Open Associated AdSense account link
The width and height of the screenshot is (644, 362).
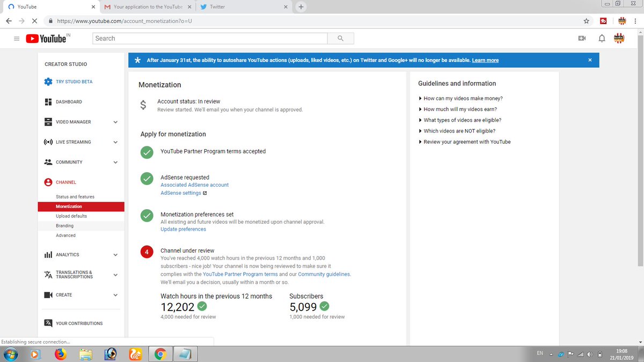(195, 184)
